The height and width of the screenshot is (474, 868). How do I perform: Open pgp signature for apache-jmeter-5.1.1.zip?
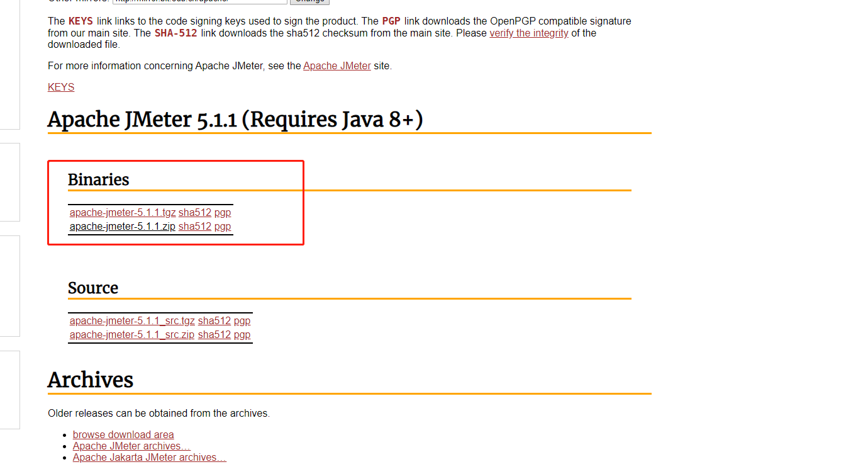(x=223, y=226)
